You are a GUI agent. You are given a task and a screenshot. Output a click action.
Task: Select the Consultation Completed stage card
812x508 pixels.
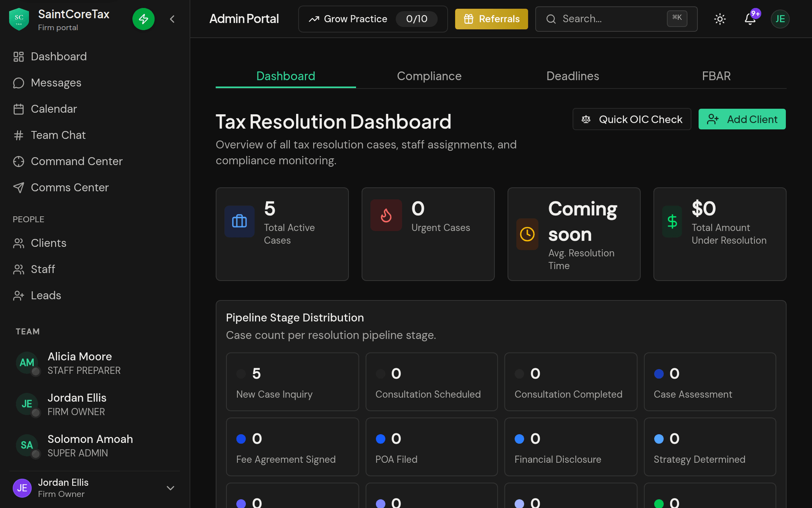[571, 382]
